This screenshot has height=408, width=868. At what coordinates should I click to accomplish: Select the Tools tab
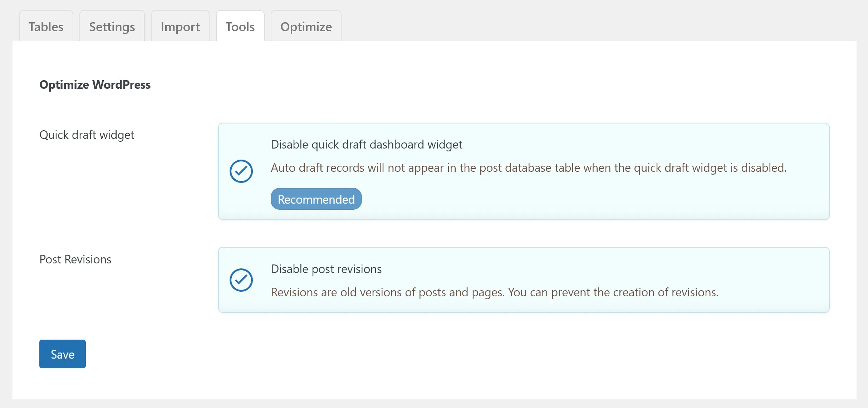240,26
